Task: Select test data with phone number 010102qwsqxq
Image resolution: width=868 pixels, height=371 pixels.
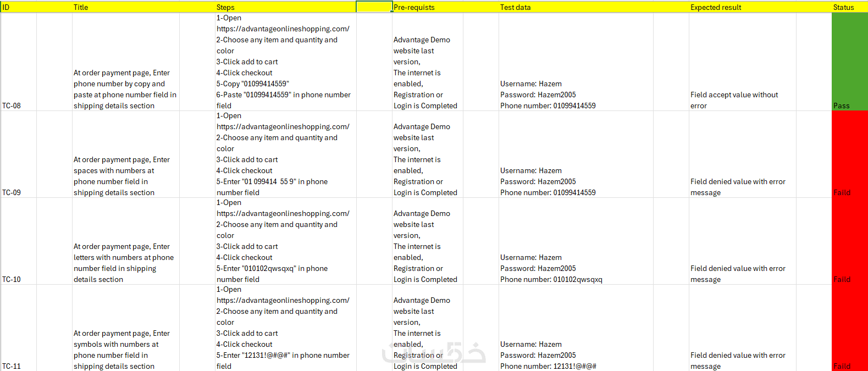Action: click(x=576, y=241)
